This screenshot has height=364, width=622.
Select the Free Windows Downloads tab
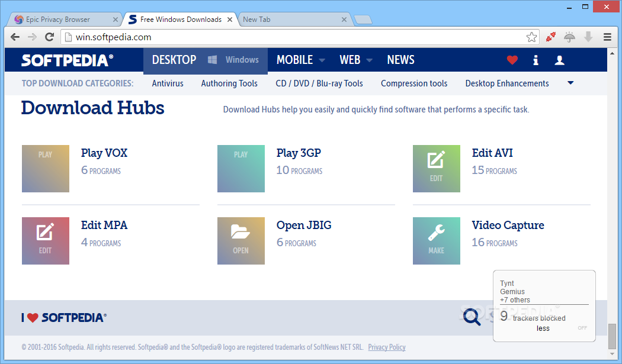pos(181,20)
